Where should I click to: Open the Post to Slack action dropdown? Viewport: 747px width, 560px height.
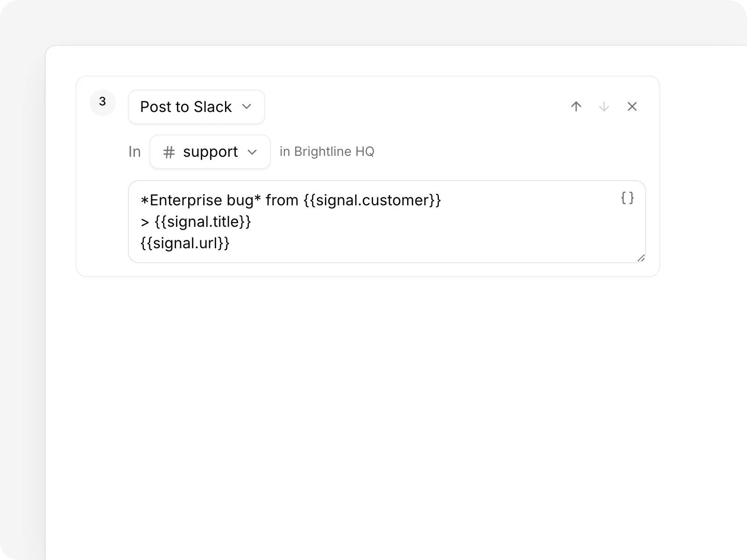[x=197, y=107]
